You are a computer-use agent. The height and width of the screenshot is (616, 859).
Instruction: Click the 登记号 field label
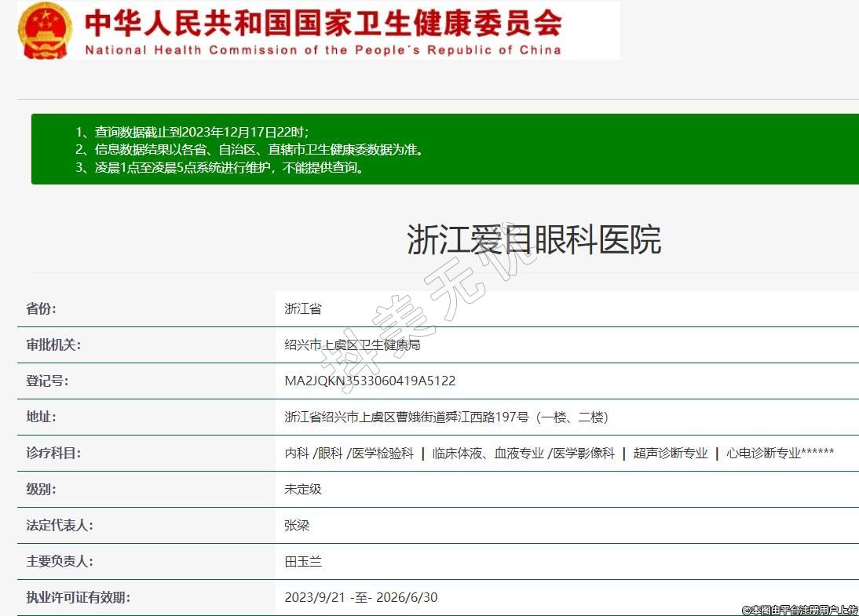click(47, 381)
